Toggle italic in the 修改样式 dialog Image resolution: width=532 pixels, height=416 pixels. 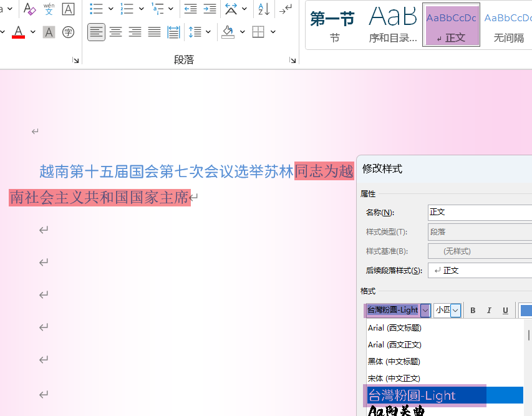pyautogui.click(x=489, y=311)
